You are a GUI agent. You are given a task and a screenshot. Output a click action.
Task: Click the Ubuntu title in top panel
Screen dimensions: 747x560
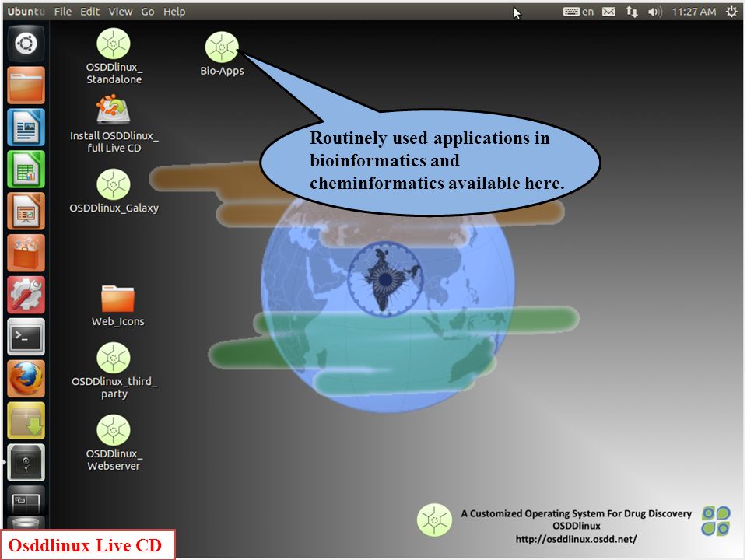(x=26, y=12)
